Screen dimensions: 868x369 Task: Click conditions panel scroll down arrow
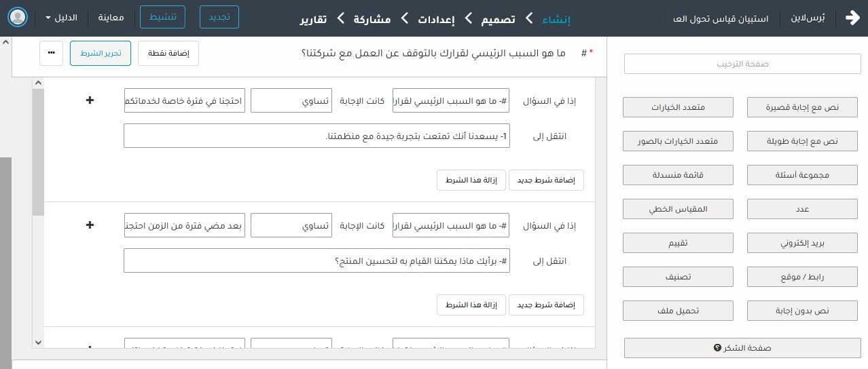click(x=38, y=343)
